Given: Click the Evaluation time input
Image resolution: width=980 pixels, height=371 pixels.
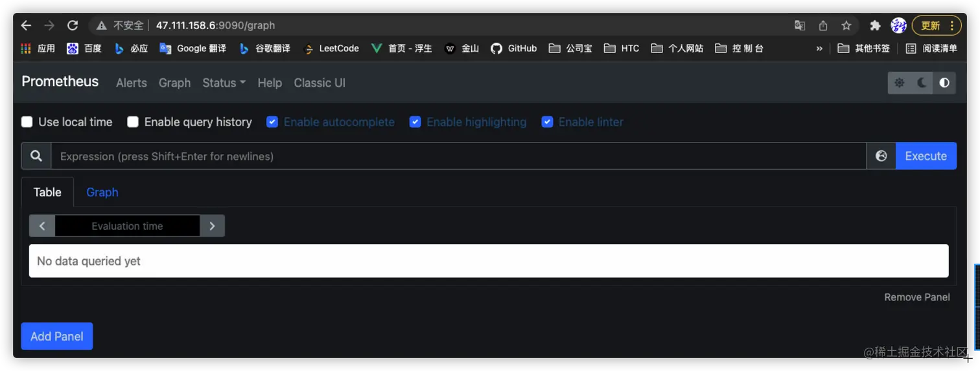Looking at the screenshot, I should tap(127, 226).
